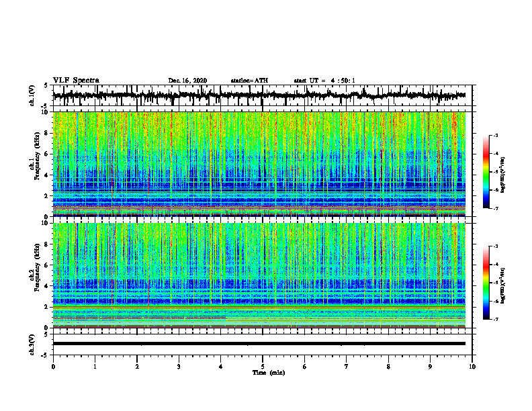The height and width of the screenshot is (411, 532).
Task: Click the 'VLF Spectra' title text
Action: (76, 81)
